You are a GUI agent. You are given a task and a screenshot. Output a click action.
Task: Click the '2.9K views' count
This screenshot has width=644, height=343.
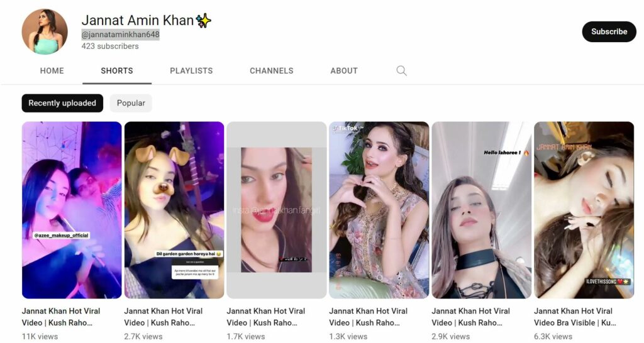coord(450,337)
